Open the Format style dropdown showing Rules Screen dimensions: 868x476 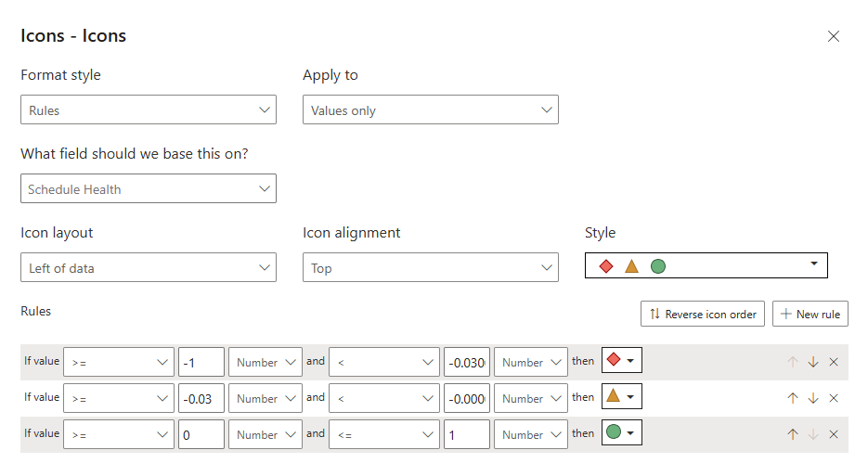(149, 109)
